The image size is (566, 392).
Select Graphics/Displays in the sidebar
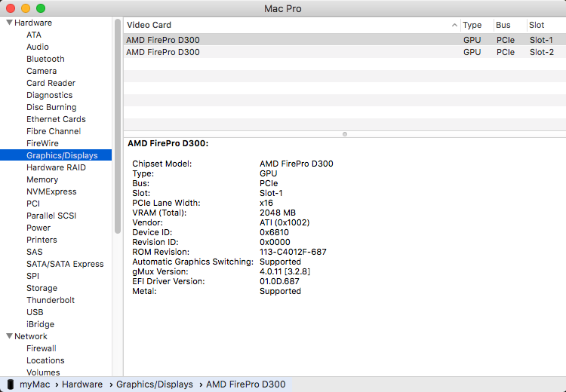click(62, 155)
